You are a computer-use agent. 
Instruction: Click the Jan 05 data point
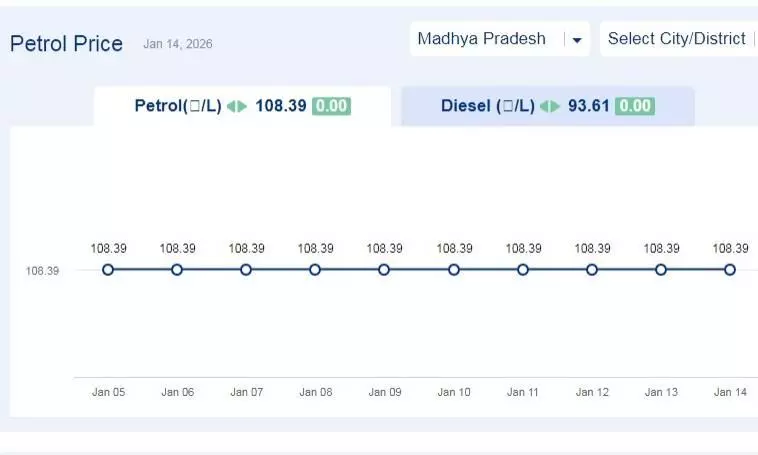point(108,269)
